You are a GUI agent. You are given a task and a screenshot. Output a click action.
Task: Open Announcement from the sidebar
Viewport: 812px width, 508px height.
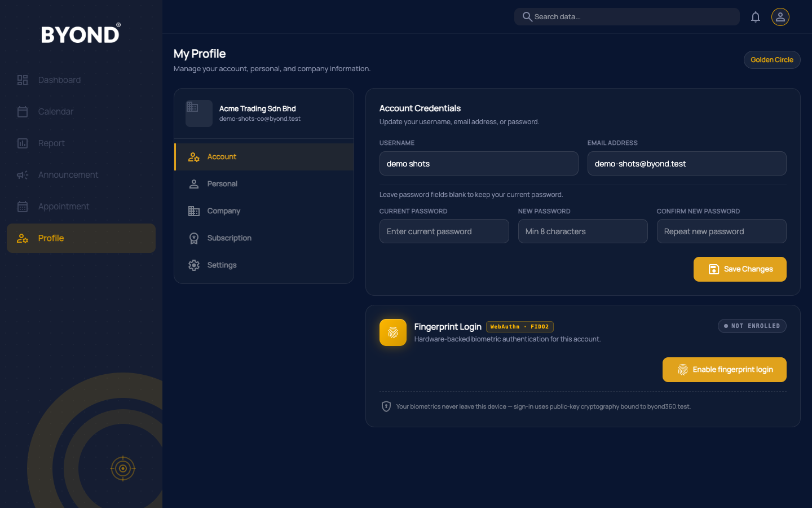(x=81, y=175)
